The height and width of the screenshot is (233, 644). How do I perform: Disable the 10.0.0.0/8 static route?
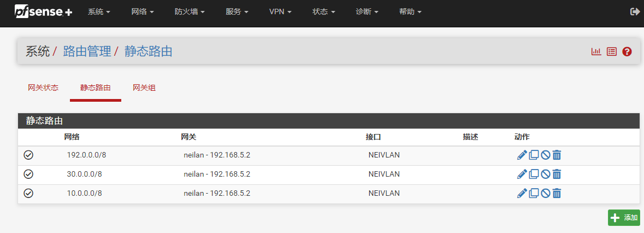(x=545, y=193)
